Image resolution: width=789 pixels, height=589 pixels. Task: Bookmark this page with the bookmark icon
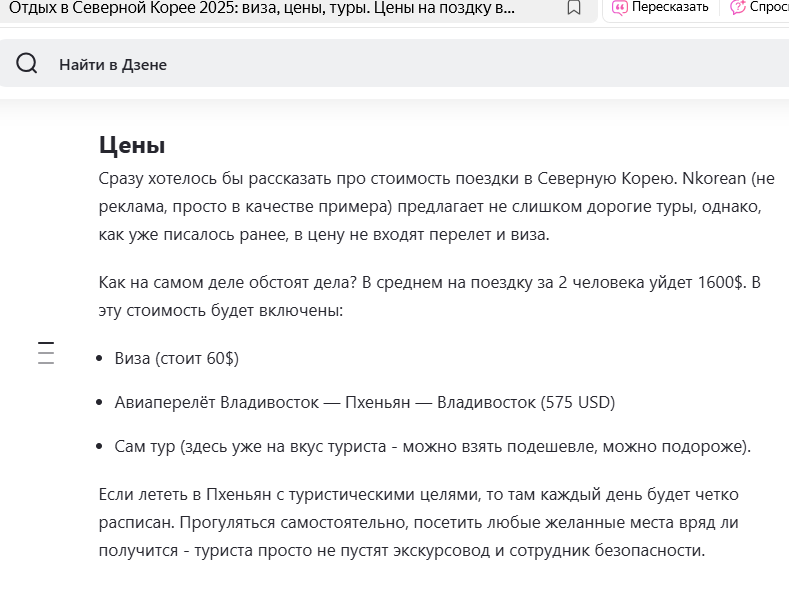coord(574,8)
